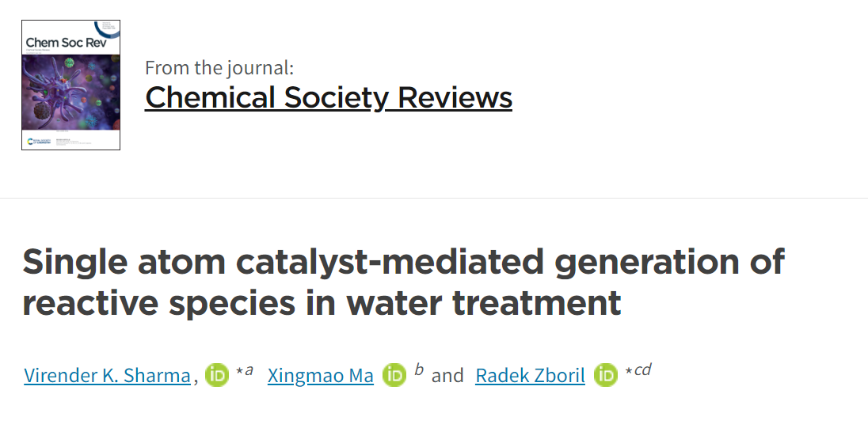The height and width of the screenshot is (428, 868).
Task: Open Virender K. Sharma's ORCID icon
Action: 217,375
